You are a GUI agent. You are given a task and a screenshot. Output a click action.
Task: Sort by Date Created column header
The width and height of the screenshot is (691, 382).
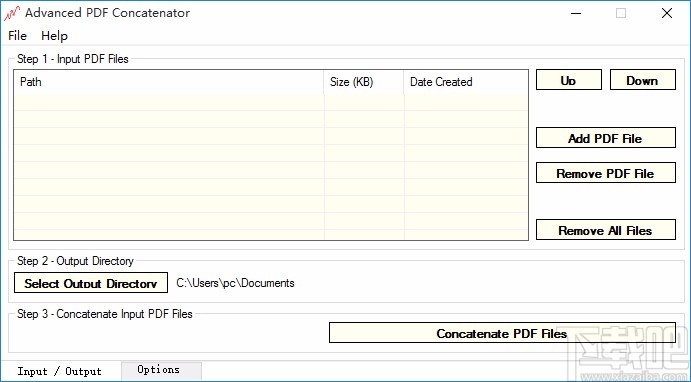click(x=465, y=82)
